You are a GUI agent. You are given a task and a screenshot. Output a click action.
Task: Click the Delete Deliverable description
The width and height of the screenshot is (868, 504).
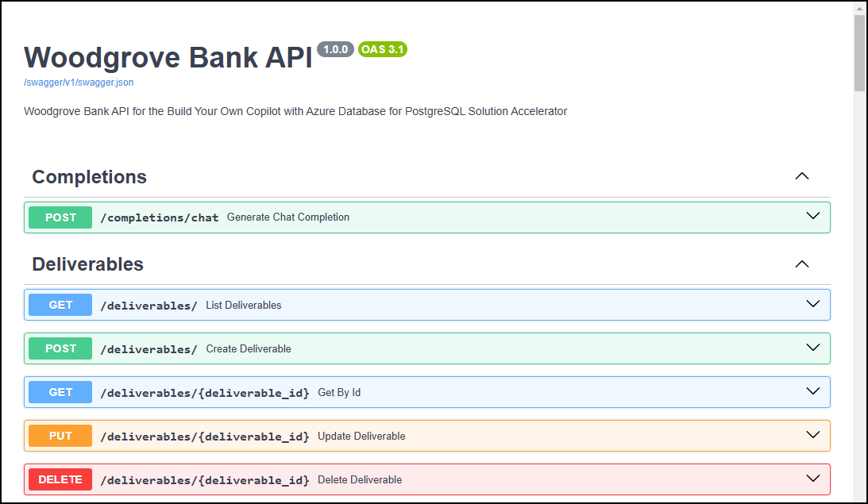(360, 480)
